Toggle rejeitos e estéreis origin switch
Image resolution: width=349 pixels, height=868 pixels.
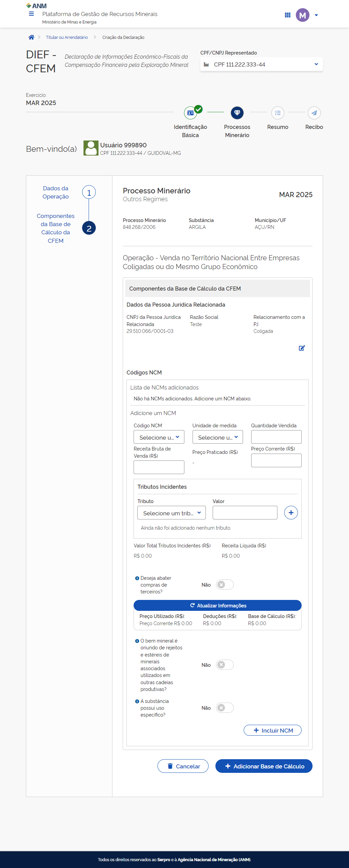click(225, 665)
